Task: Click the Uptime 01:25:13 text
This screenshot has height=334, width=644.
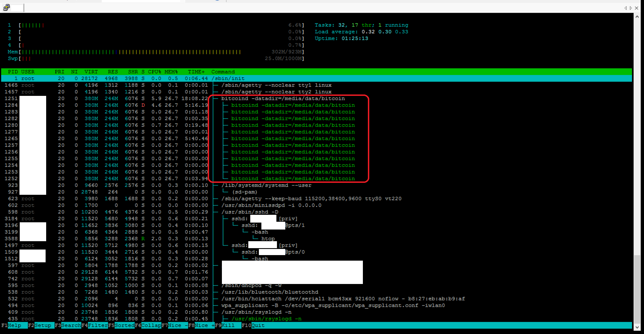Action: [x=341, y=38]
